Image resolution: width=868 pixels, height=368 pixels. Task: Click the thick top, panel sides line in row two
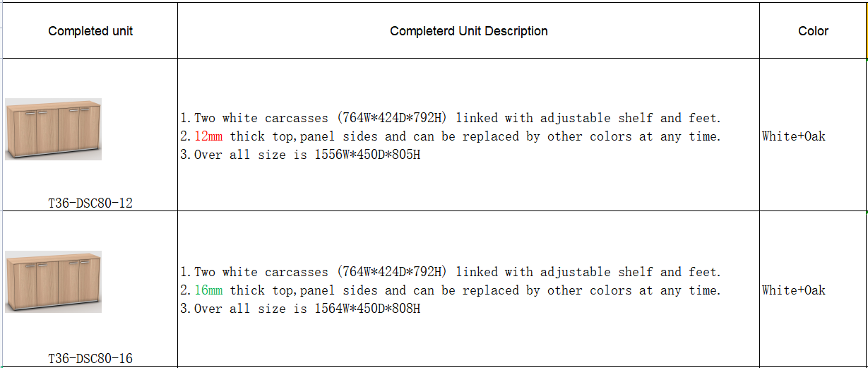click(x=451, y=290)
